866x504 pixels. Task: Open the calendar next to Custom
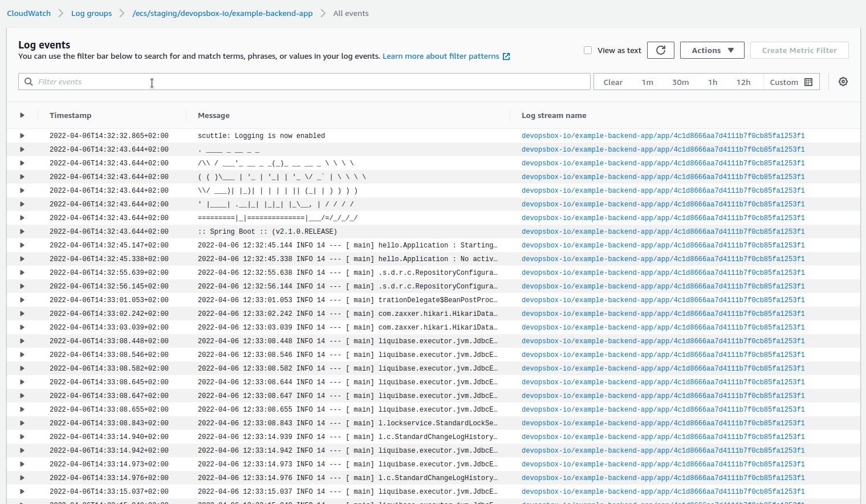(808, 82)
